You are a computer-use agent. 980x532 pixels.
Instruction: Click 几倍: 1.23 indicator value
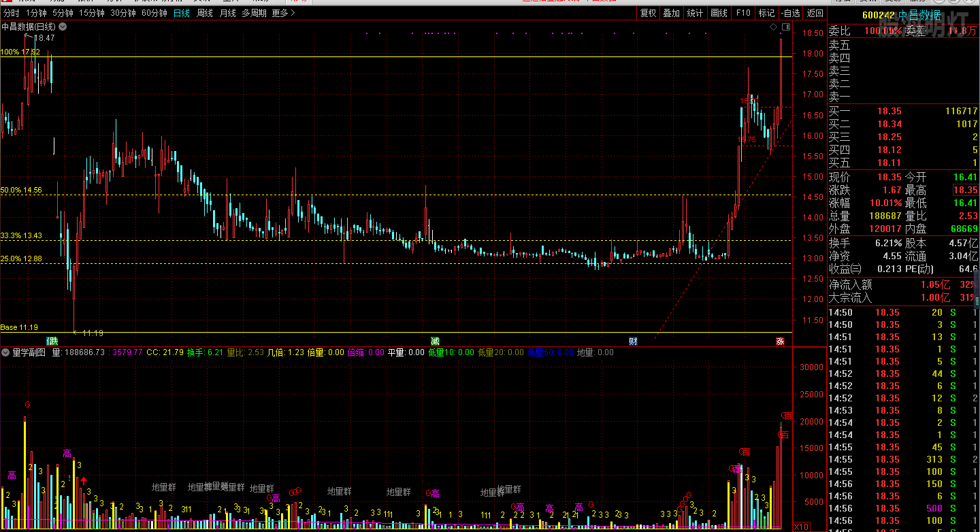(286, 352)
